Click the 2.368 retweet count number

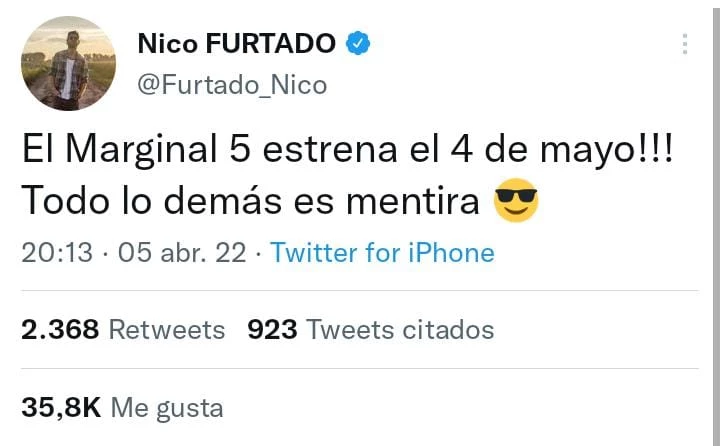click(58, 329)
